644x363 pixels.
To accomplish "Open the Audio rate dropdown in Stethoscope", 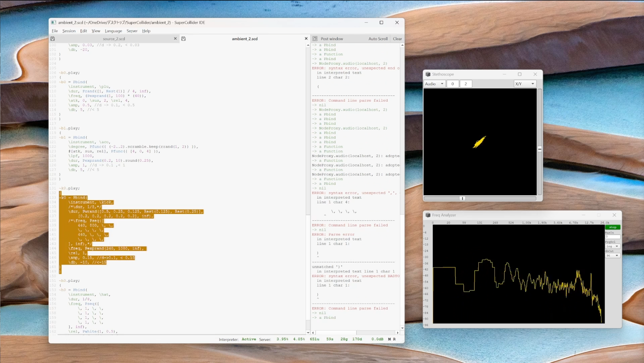I will pos(434,84).
